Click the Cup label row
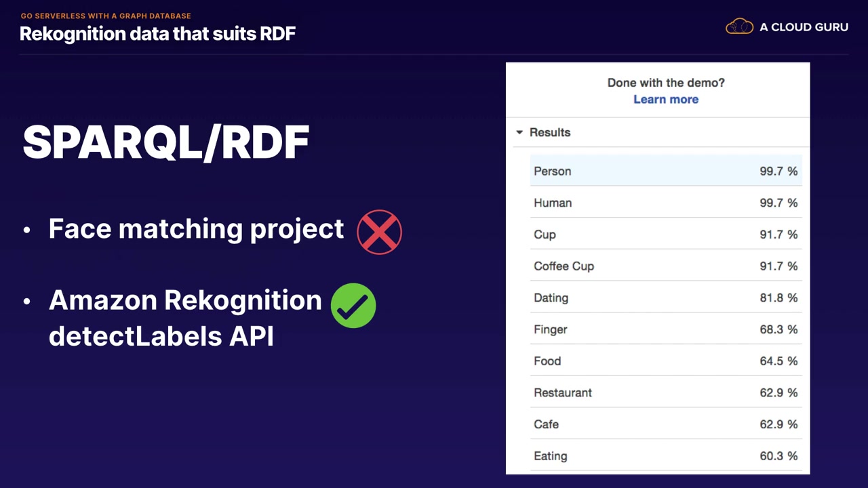This screenshot has width=868, height=488. pos(665,235)
